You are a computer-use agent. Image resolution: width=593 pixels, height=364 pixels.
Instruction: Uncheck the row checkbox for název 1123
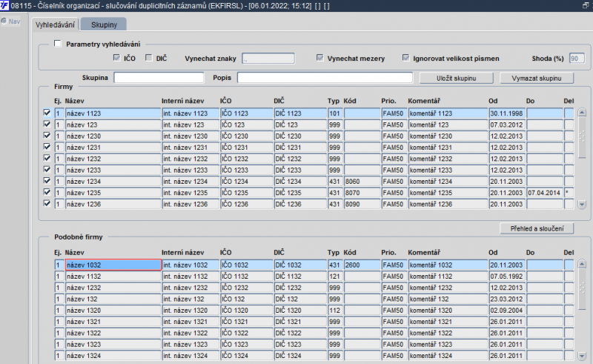[x=47, y=113]
